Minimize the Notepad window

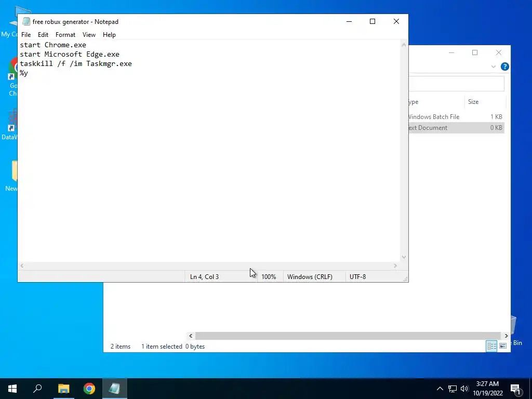349,21
